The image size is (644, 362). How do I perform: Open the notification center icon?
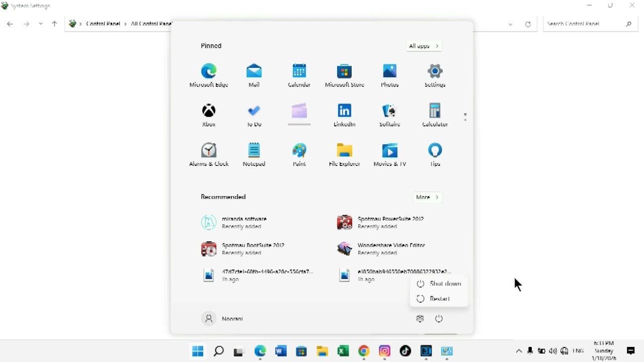(x=631, y=351)
